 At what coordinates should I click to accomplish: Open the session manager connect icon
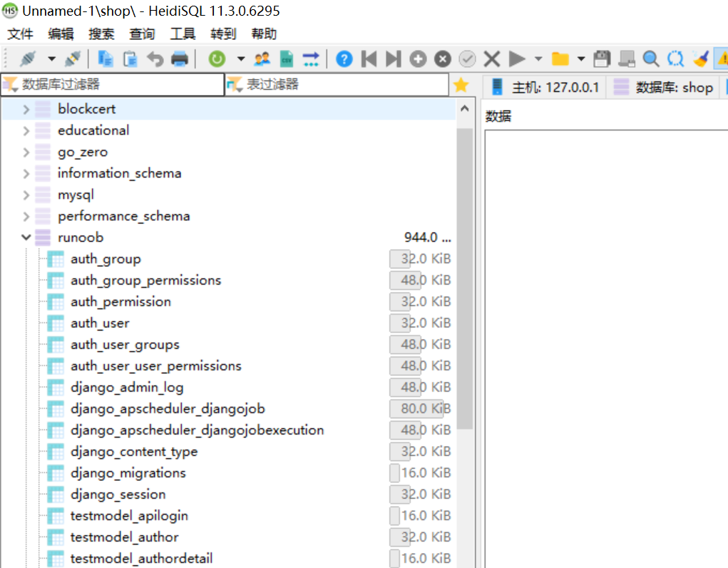(28, 59)
